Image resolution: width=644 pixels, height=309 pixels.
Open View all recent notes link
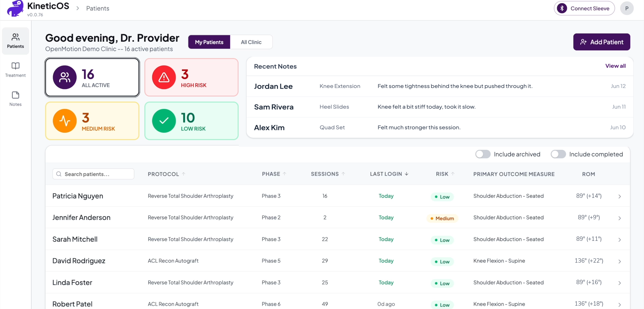[x=615, y=66]
